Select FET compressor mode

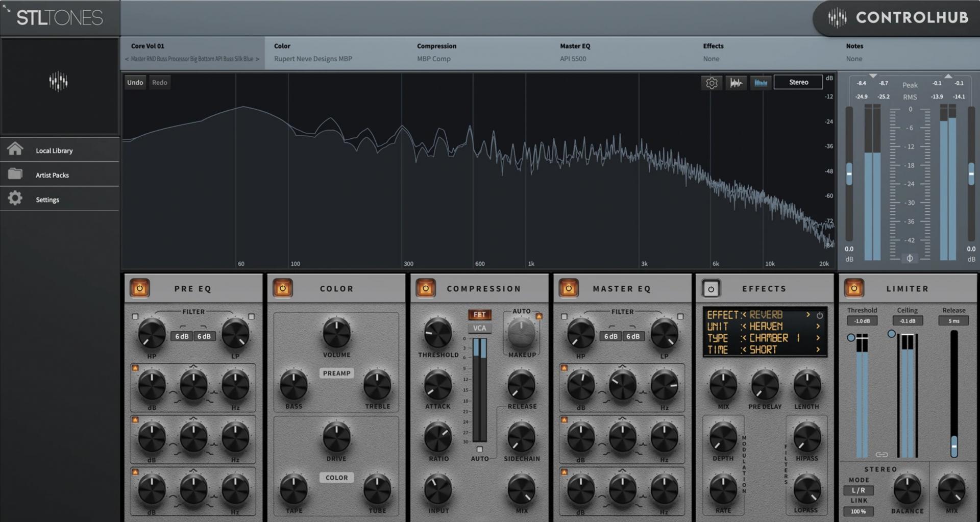479,315
